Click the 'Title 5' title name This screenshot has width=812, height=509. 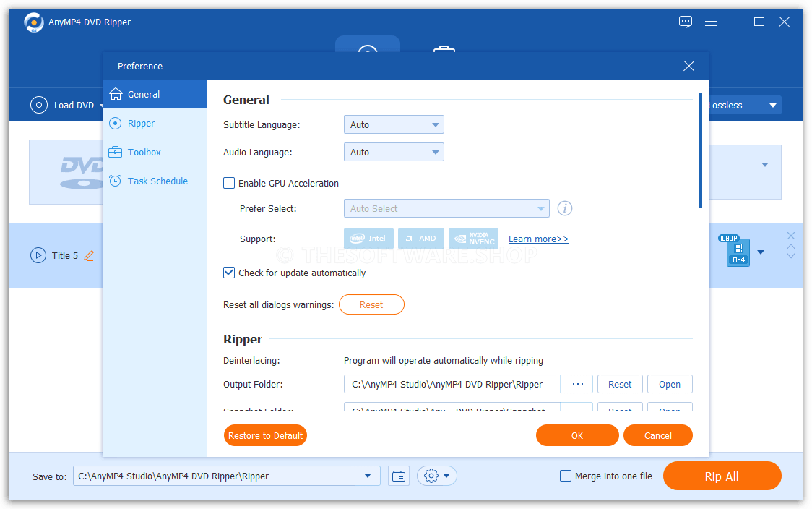tap(65, 255)
